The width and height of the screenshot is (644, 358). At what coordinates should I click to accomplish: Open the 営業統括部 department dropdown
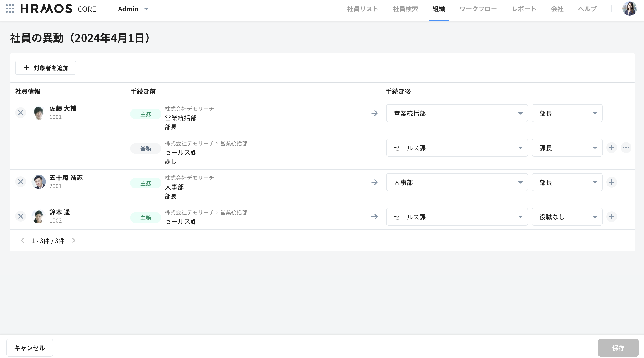click(457, 113)
